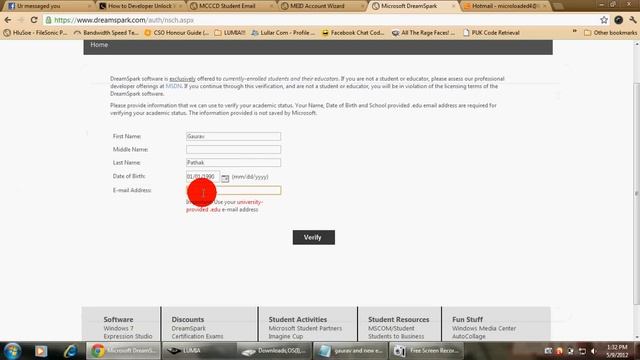Click the Windows 7 footer link

click(x=118, y=328)
